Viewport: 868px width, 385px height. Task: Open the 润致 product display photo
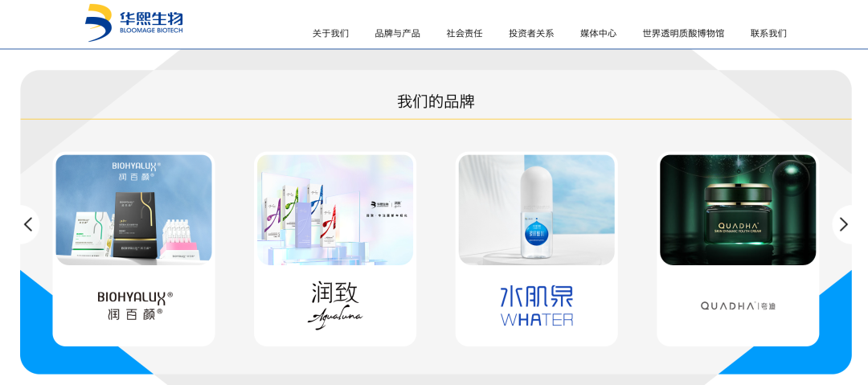335,210
